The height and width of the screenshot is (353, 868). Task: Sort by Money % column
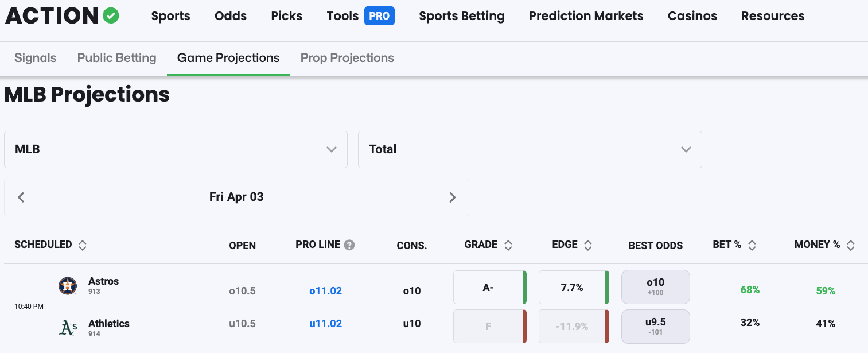point(850,245)
